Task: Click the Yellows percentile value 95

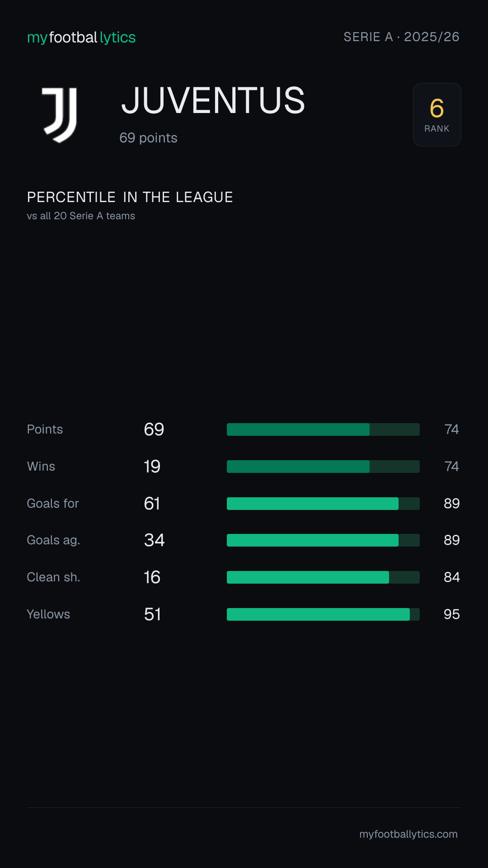Action: point(451,614)
